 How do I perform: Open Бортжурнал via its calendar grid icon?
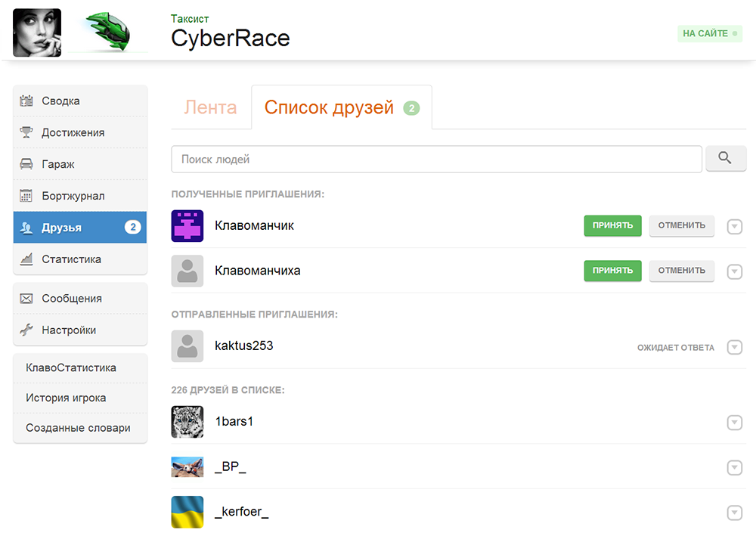pos(26,197)
